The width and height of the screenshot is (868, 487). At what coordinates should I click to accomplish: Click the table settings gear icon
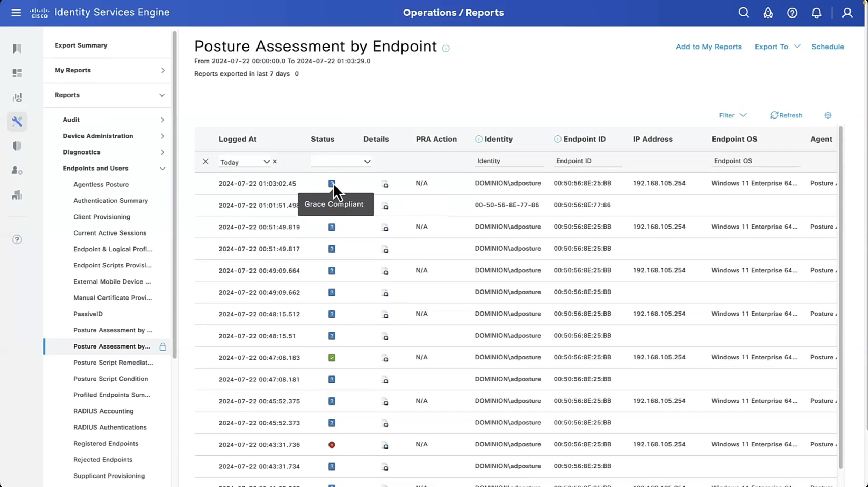(828, 115)
